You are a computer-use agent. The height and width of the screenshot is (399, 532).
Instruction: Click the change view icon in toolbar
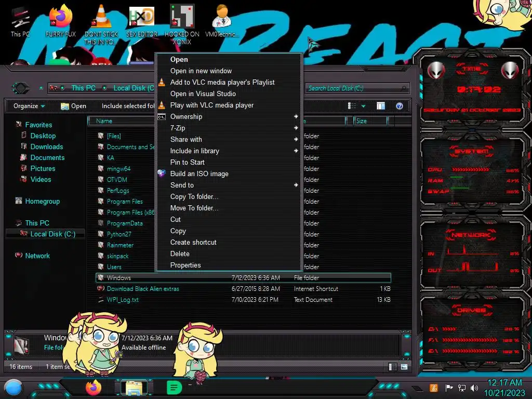pos(352,106)
